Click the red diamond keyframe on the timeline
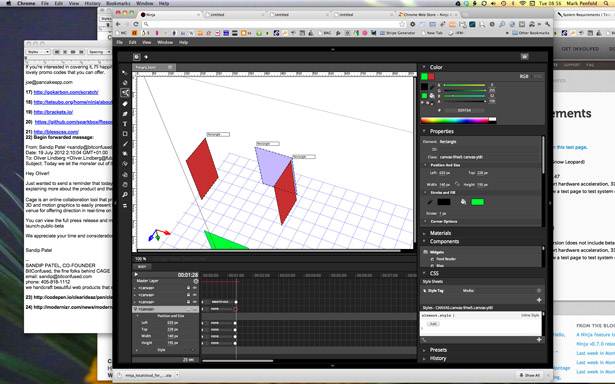Screen dimensions: 615x384 pos(236,309)
